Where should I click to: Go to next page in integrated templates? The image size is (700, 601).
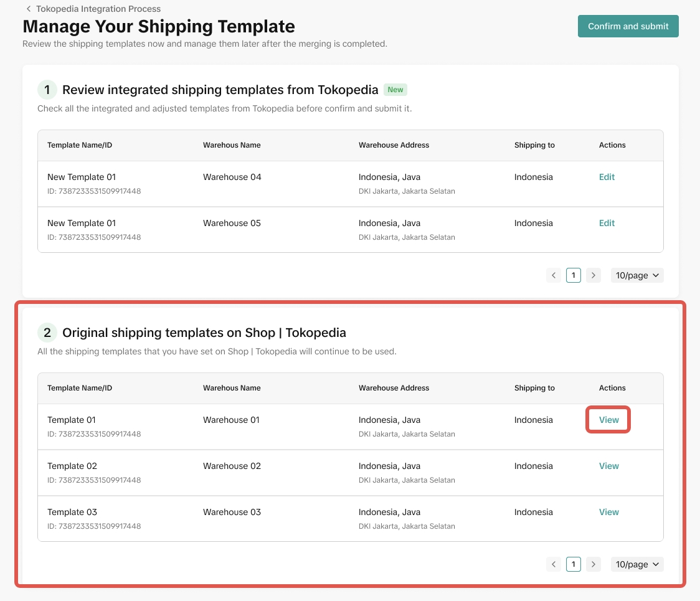tap(594, 275)
